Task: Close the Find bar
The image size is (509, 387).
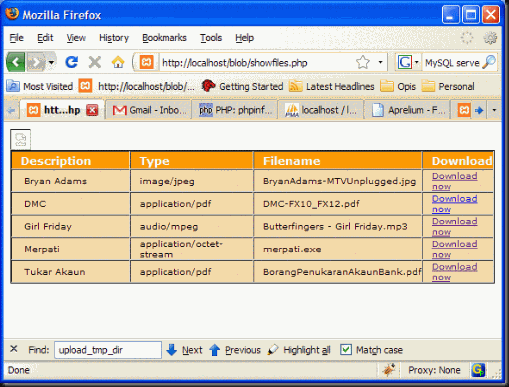Action: [14, 349]
